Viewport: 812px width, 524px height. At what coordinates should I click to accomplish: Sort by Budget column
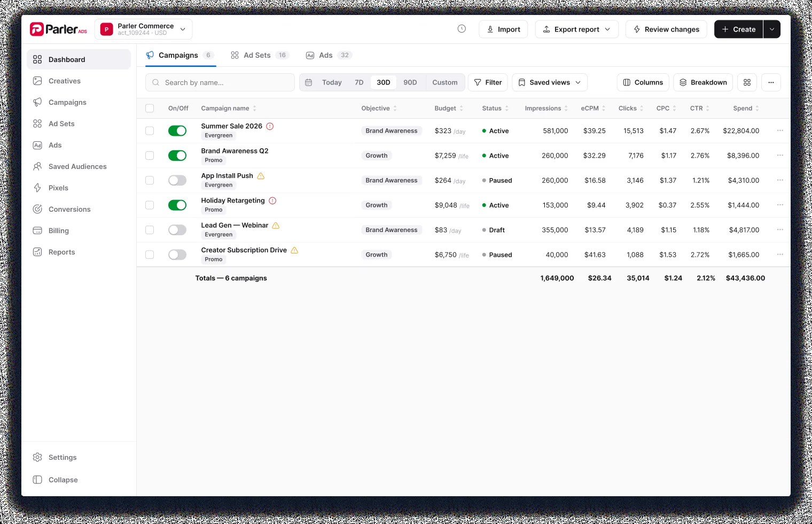click(x=449, y=108)
